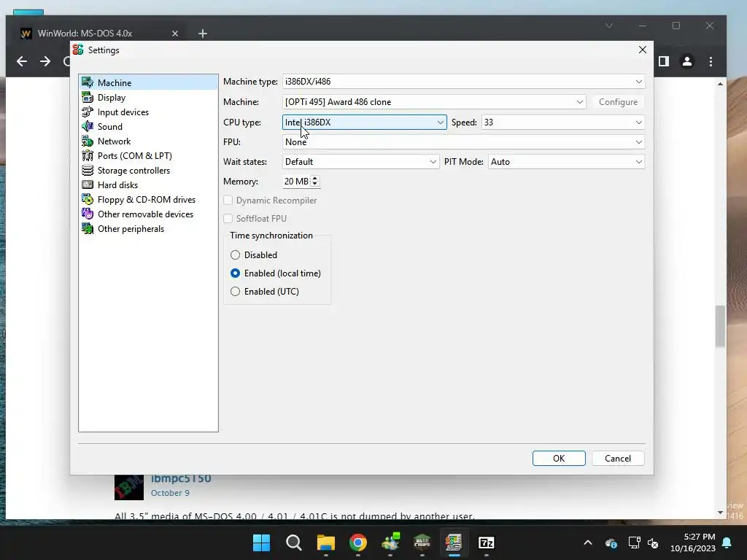Viewport: 747px width, 560px height.
Task: Open Storage controllers settings page
Action: 148,170
